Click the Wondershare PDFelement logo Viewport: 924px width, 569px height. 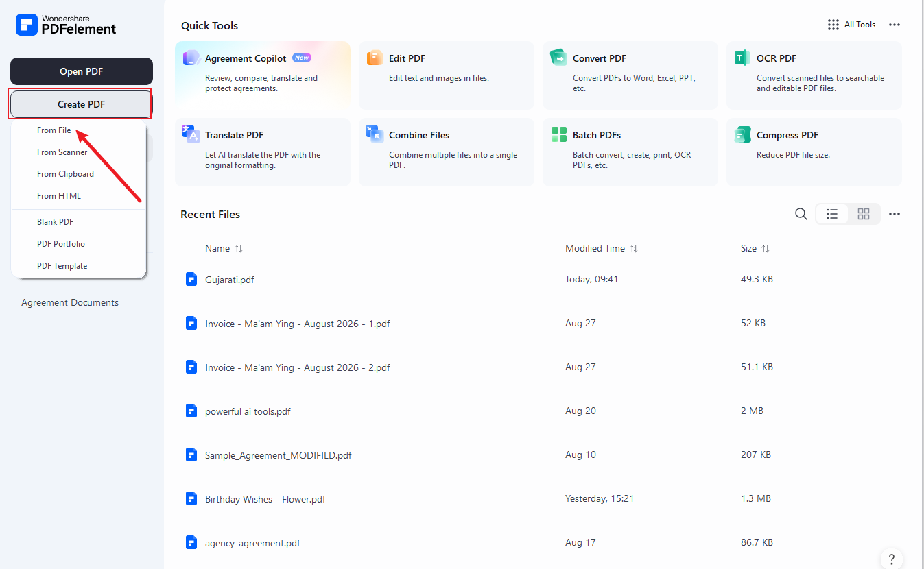pos(67,25)
